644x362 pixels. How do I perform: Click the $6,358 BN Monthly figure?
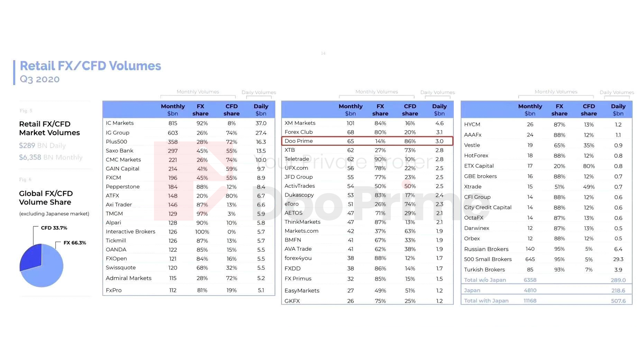click(x=51, y=157)
